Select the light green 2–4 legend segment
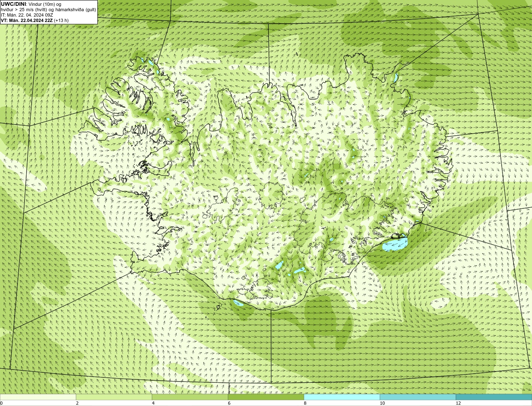Viewport: 532px width, 406px height. click(x=114, y=397)
